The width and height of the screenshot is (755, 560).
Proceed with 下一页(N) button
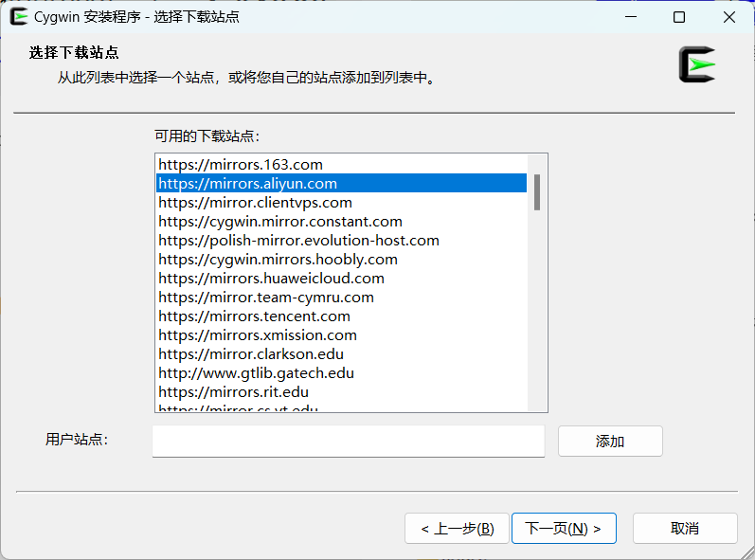point(564,528)
